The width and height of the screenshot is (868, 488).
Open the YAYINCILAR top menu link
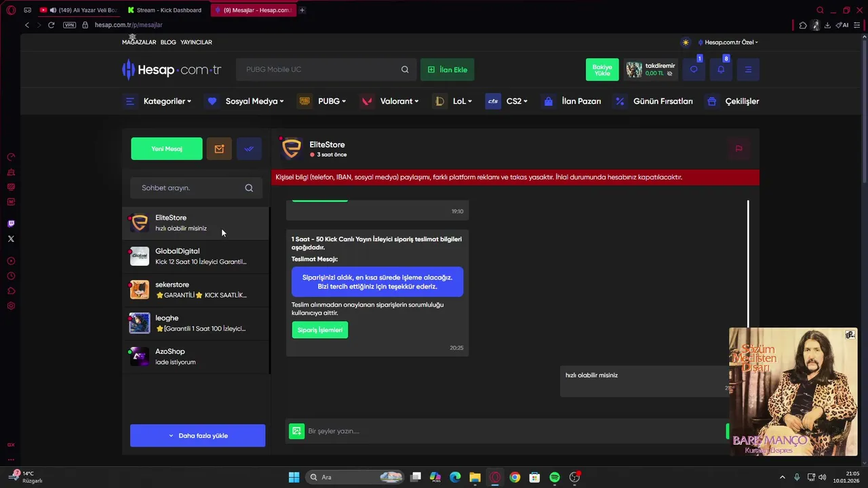point(196,42)
